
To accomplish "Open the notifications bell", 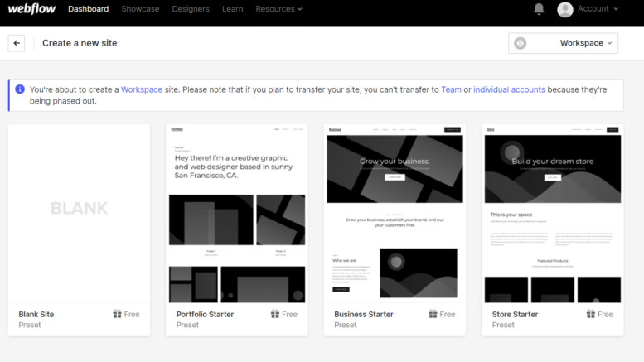I will click(539, 9).
